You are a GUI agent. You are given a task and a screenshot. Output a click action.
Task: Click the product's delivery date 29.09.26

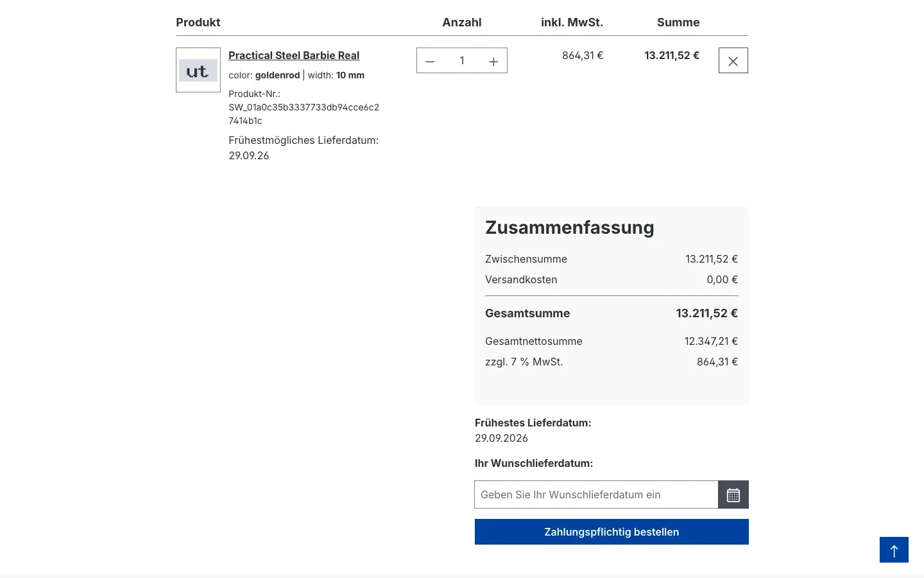[249, 156]
